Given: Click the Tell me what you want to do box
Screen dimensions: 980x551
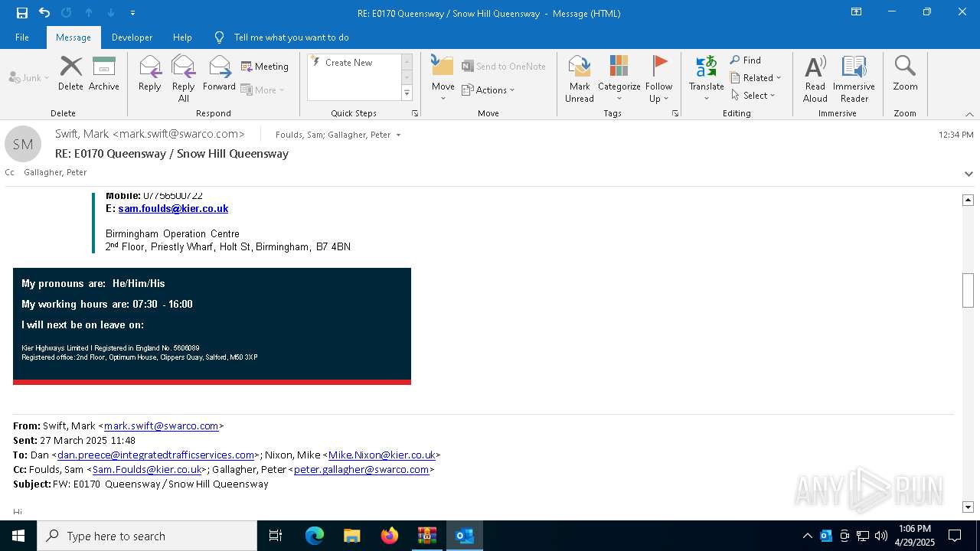Looking at the screenshot, I should (291, 37).
